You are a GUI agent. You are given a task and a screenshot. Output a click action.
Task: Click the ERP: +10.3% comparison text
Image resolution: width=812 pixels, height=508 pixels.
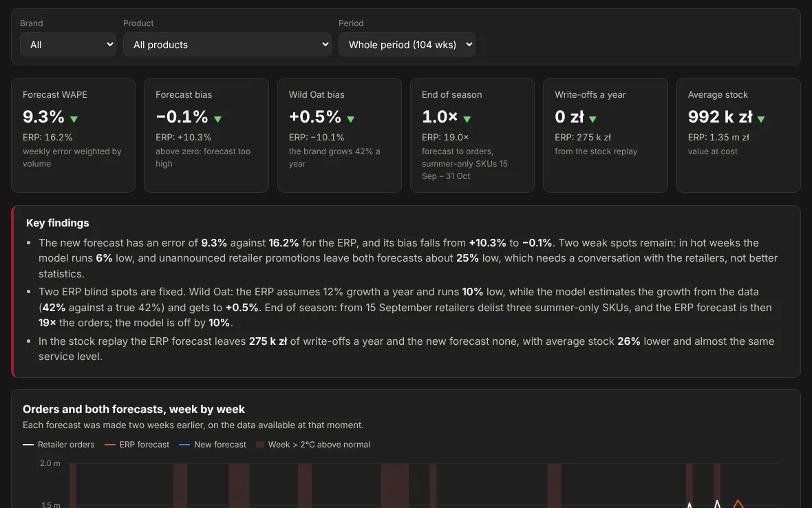pos(183,137)
